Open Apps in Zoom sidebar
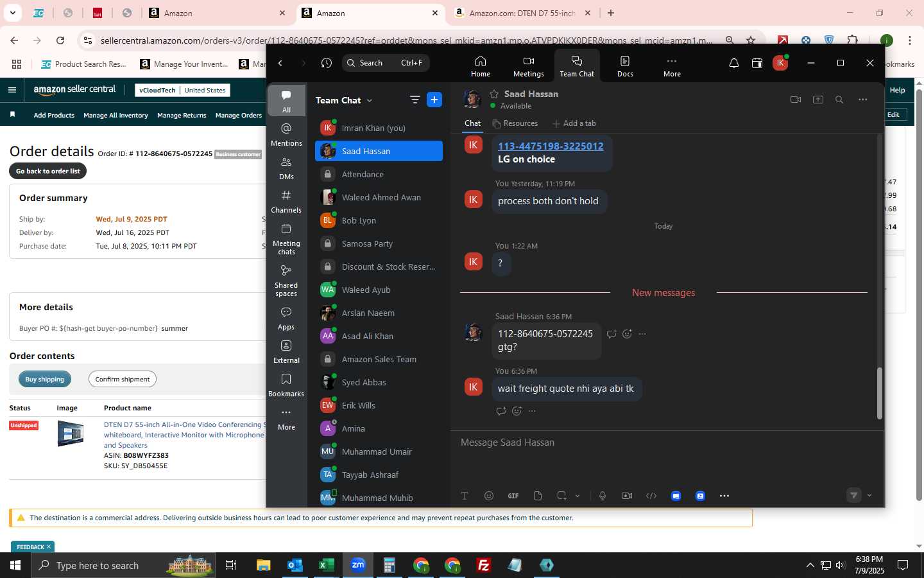Image resolution: width=924 pixels, height=578 pixels. click(286, 318)
